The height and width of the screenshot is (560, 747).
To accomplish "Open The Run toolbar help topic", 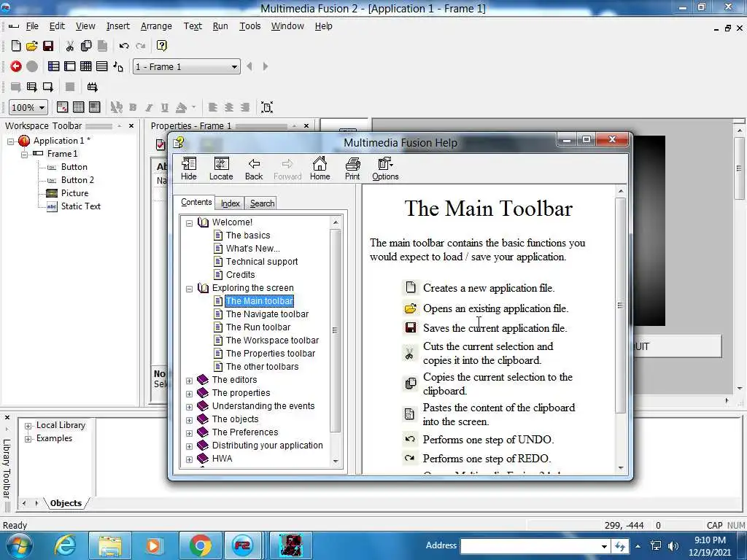I will point(258,327).
